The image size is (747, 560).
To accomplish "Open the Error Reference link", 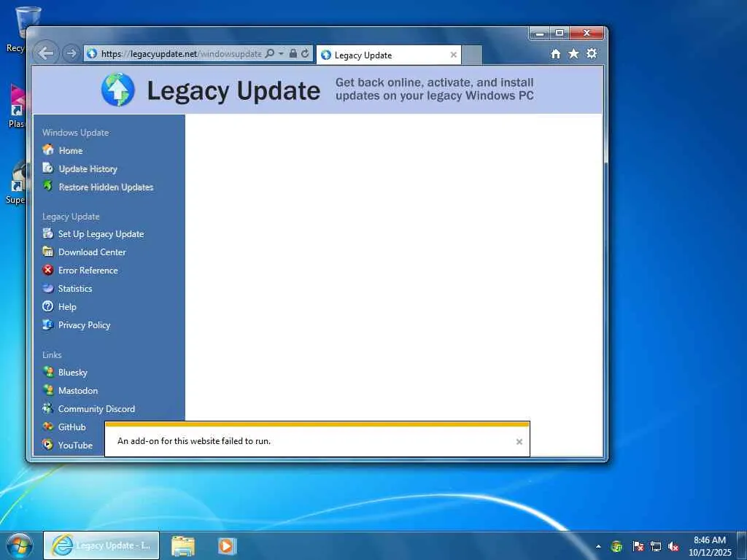I will 88,270.
